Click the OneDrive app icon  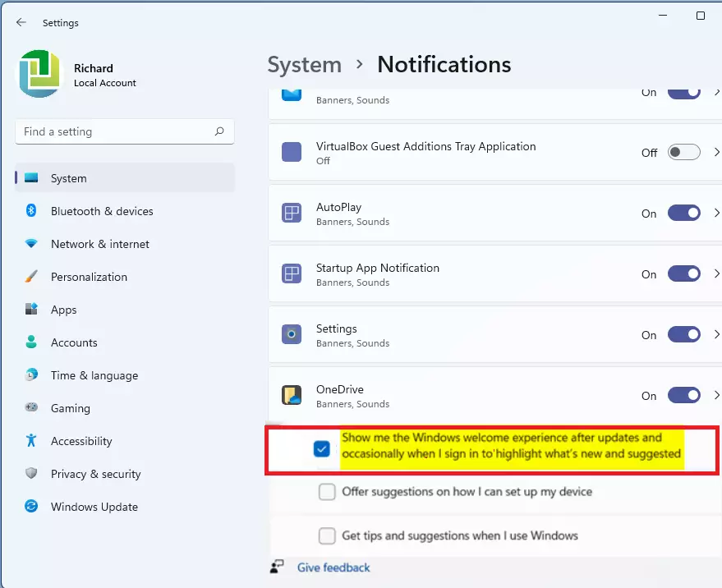pos(292,396)
